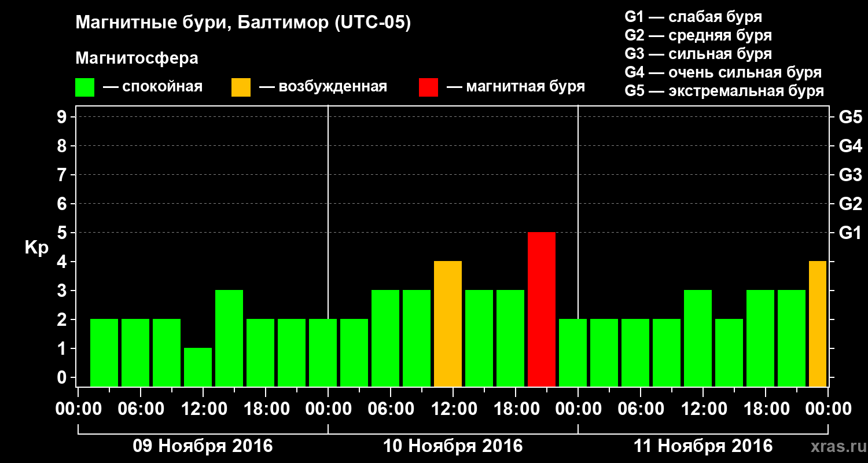Click the '09 Ноября 2016' date label

click(203, 446)
